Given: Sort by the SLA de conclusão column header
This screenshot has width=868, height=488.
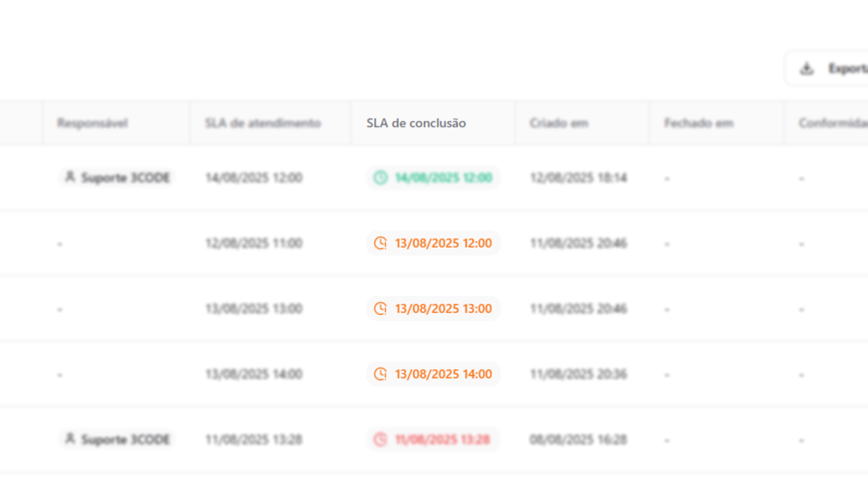Looking at the screenshot, I should pyautogui.click(x=416, y=123).
